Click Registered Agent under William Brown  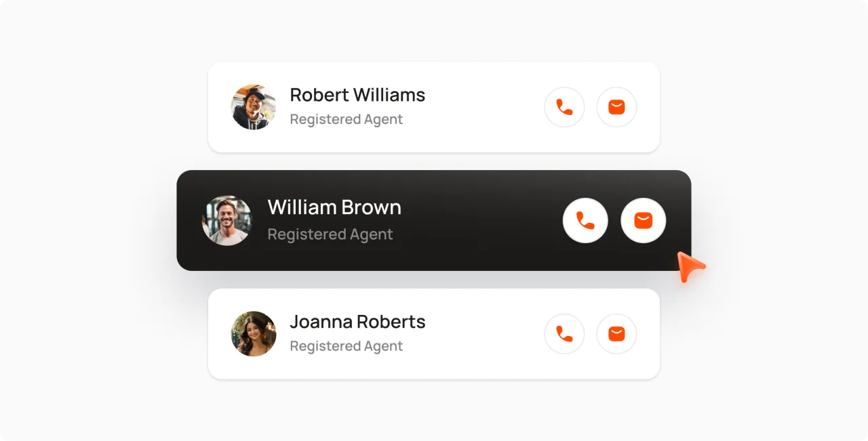330,234
